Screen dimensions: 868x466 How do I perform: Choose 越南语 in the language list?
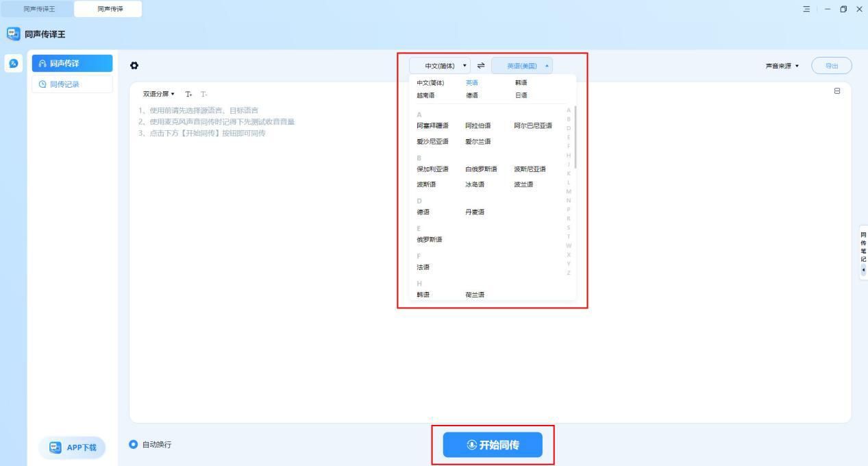tap(425, 95)
